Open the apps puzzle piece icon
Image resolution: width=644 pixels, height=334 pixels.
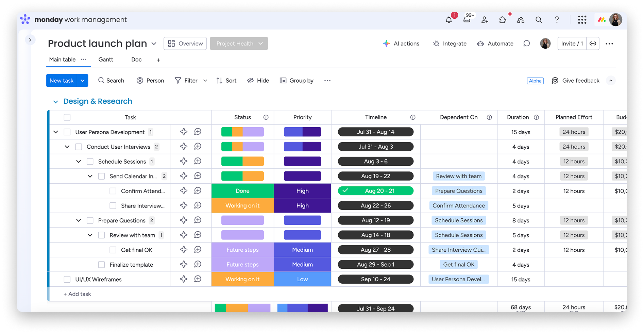click(x=503, y=20)
